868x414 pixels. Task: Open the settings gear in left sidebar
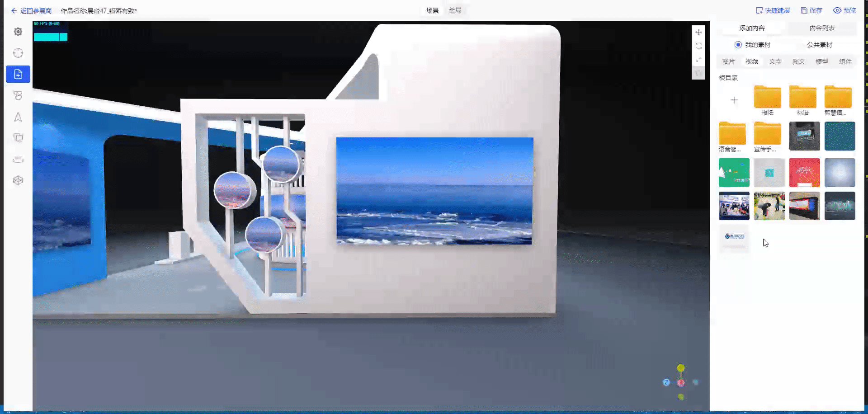[18, 32]
